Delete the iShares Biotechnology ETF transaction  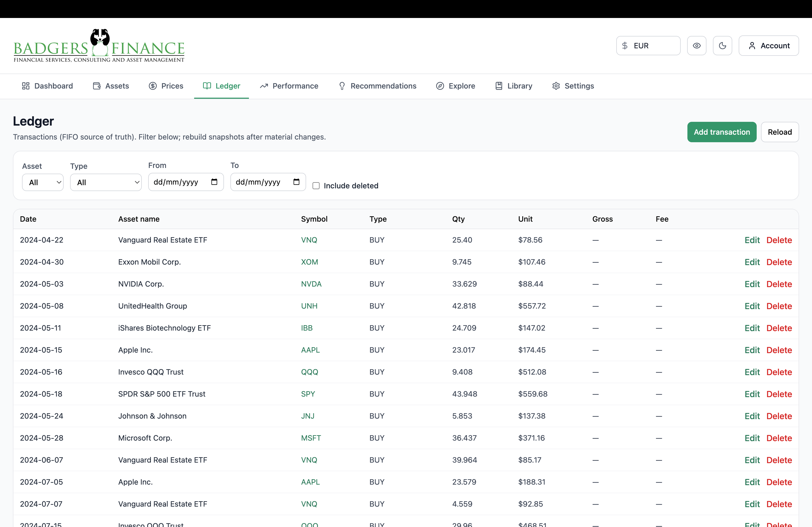779,328
